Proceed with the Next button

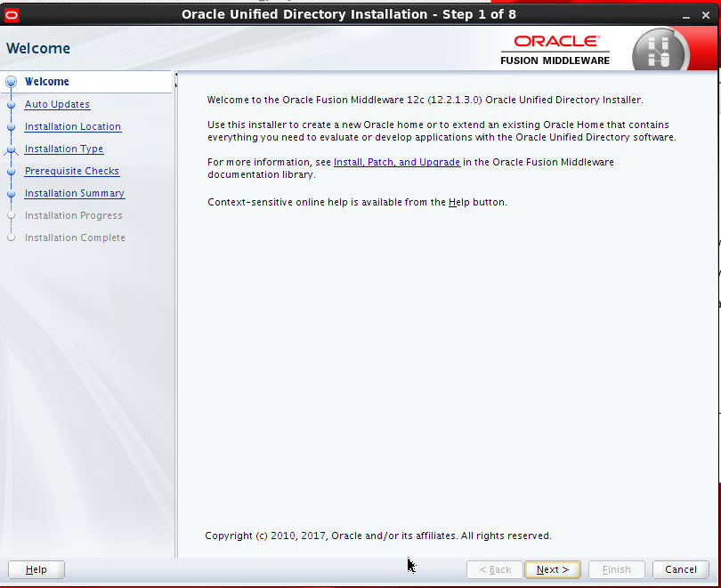click(x=553, y=569)
